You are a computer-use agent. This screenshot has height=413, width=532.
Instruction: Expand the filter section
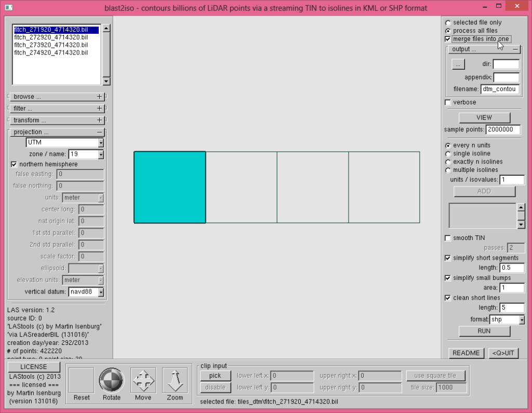(x=99, y=109)
